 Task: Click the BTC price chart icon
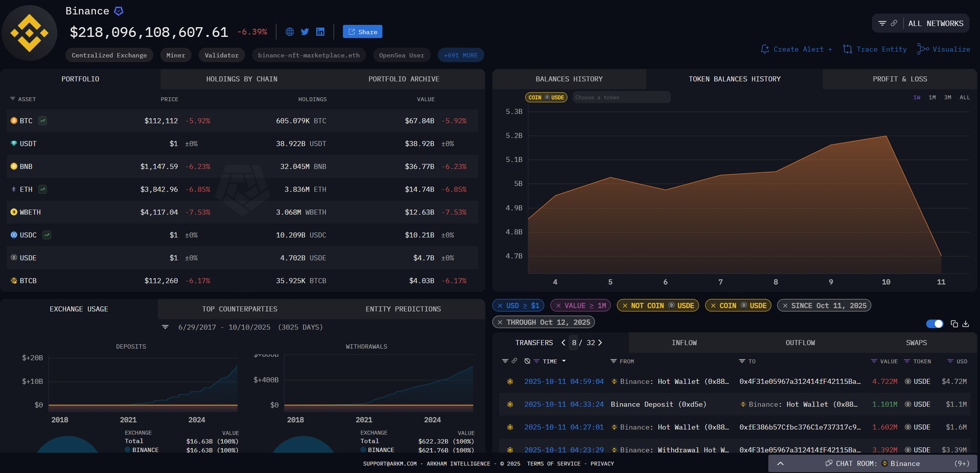(x=43, y=121)
